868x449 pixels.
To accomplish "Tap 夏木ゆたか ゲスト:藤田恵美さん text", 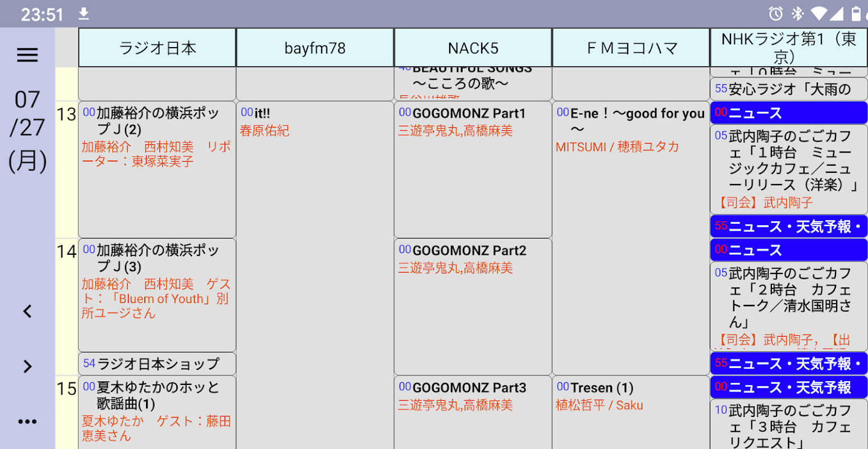I will point(156,428).
